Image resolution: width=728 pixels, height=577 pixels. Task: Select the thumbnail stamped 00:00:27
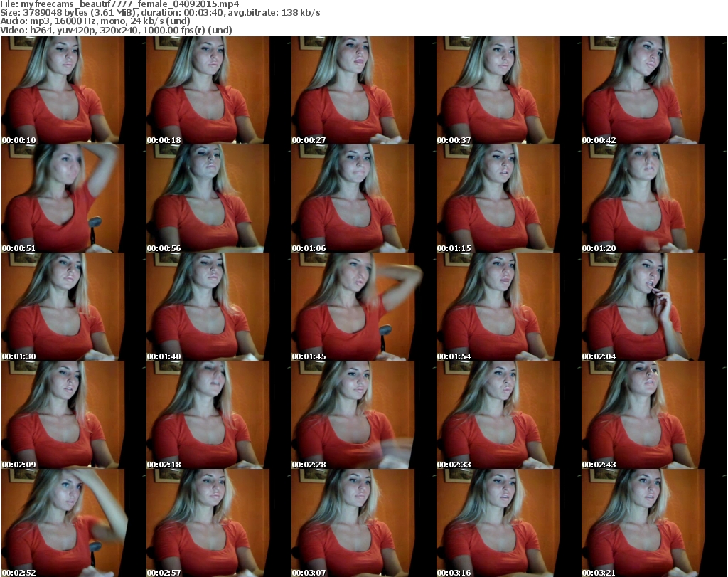(363, 90)
